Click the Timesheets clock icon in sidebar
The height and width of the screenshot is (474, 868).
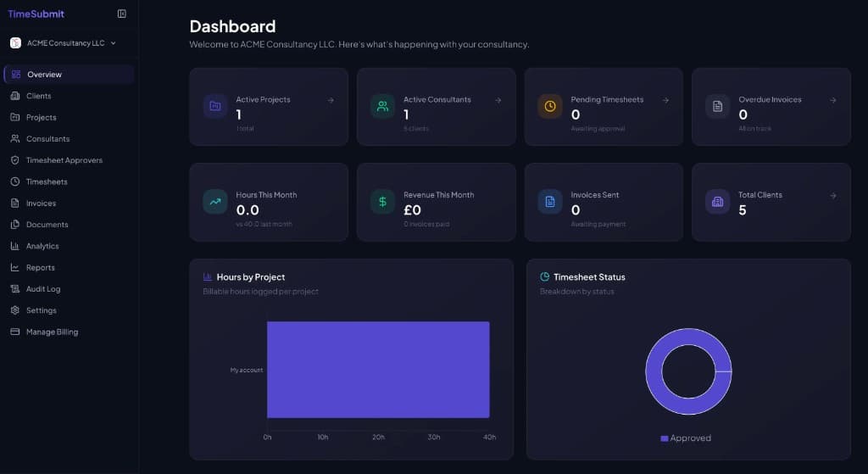(x=15, y=181)
